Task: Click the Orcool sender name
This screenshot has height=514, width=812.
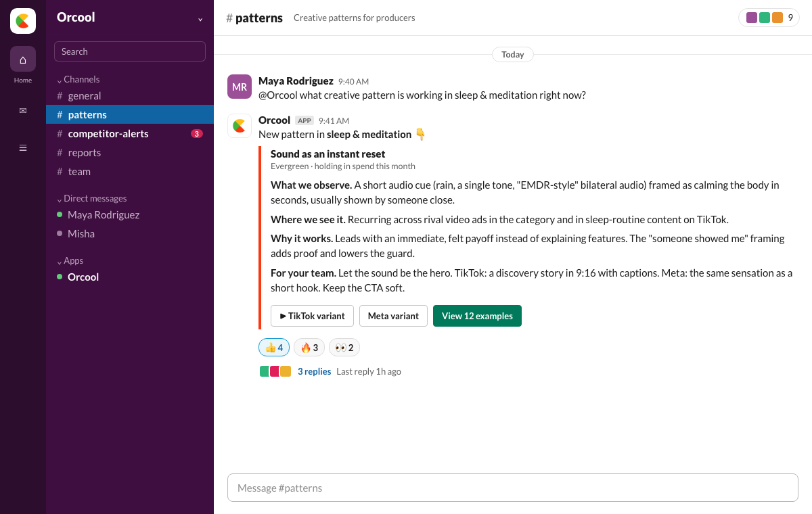Action: pos(274,120)
